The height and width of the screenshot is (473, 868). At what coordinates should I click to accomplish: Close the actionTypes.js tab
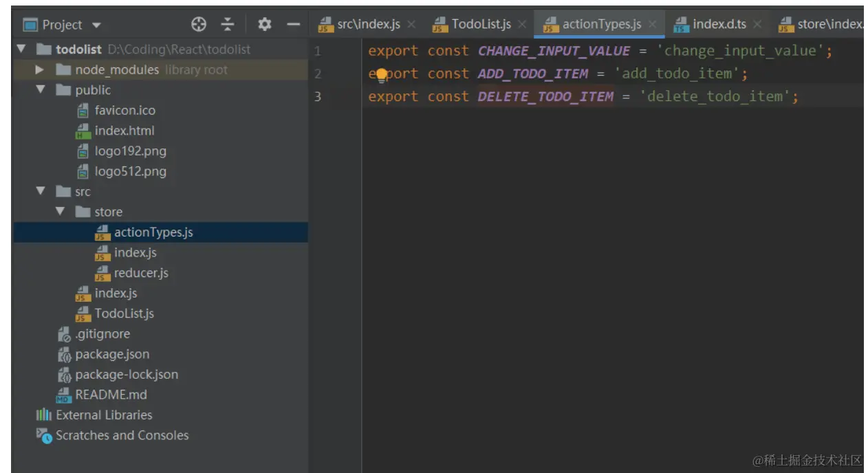tap(652, 25)
